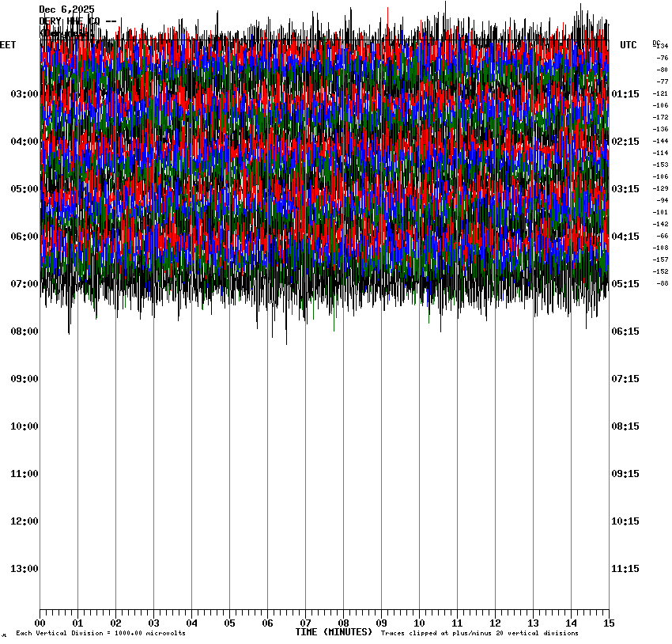Click the Dec 6, 2025 date header
This screenshot has height=644, width=672.
coord(66,9)
